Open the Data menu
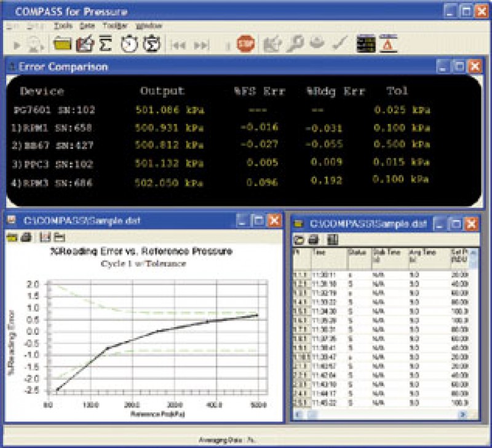Image resolution: width=492 pixels, height=448 pixels. (87, 26)
